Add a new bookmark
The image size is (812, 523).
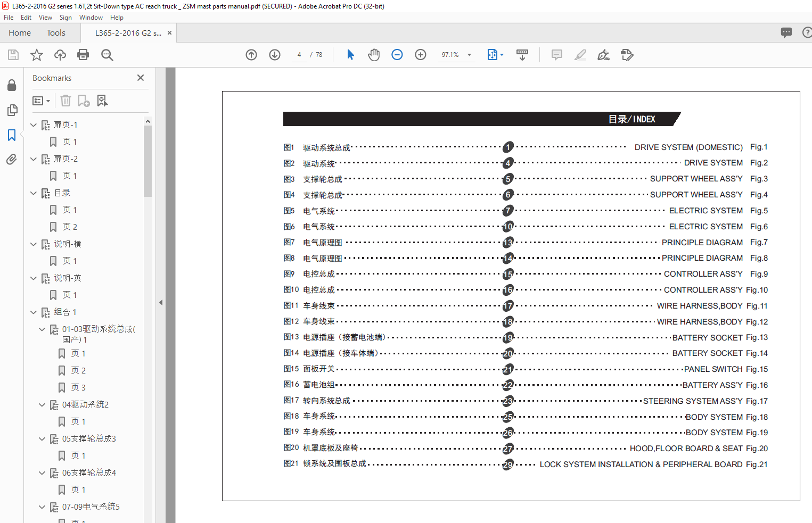pos(84,101)
